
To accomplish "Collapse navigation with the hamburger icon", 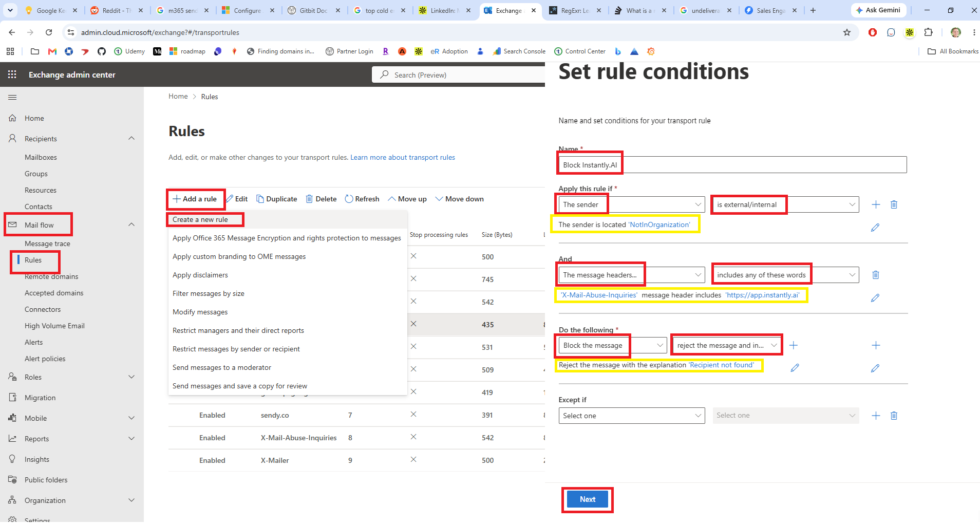I will click(12, 97).
